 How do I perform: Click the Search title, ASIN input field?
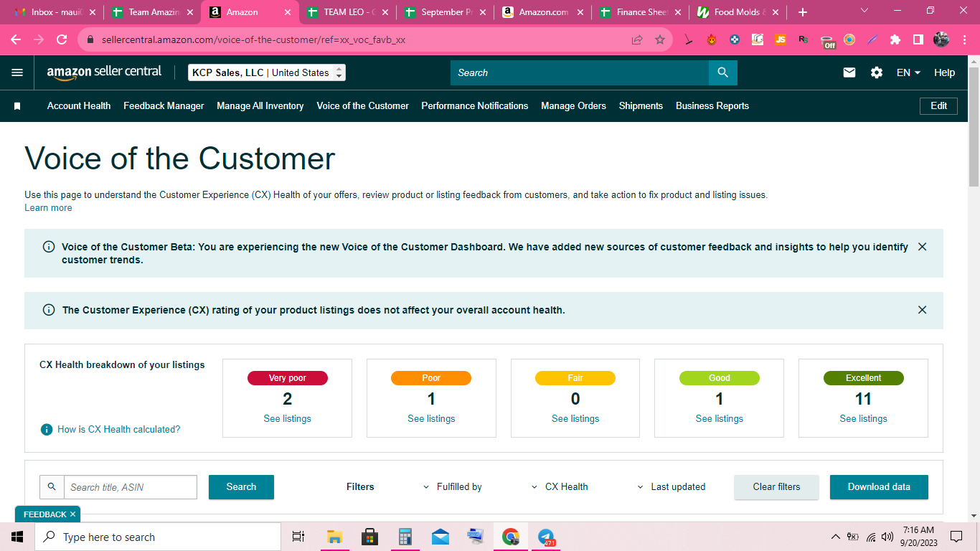(131, 487)
